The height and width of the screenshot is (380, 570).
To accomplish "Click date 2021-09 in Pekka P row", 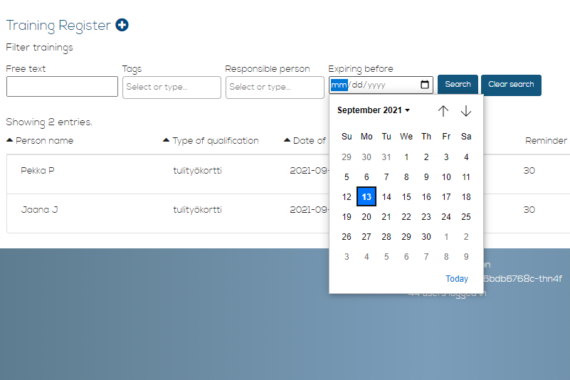I will click(309, 171).
